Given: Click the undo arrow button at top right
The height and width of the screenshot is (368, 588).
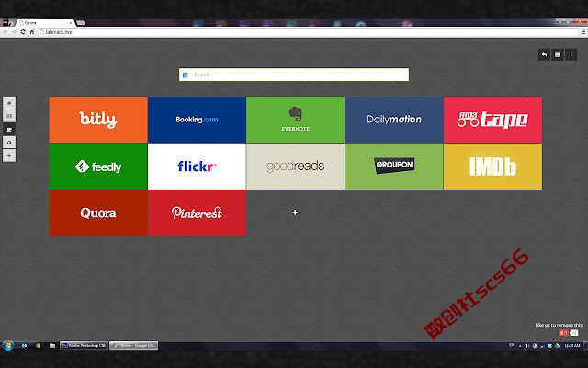Looking at the screenshot, I should [544, 55].
